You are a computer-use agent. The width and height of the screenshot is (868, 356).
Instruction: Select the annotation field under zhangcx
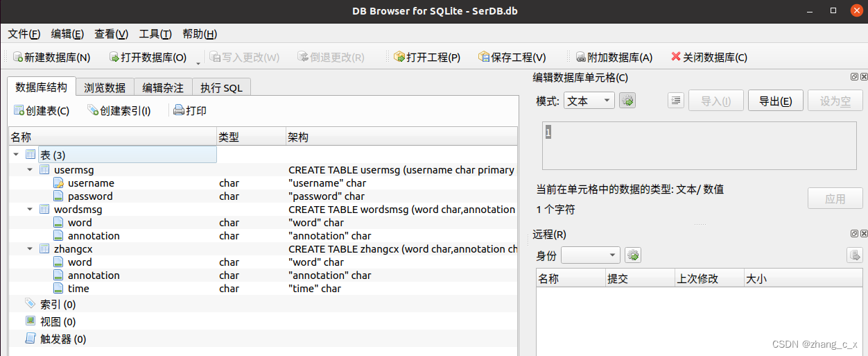pyautogui.click(x=94, y=276)
